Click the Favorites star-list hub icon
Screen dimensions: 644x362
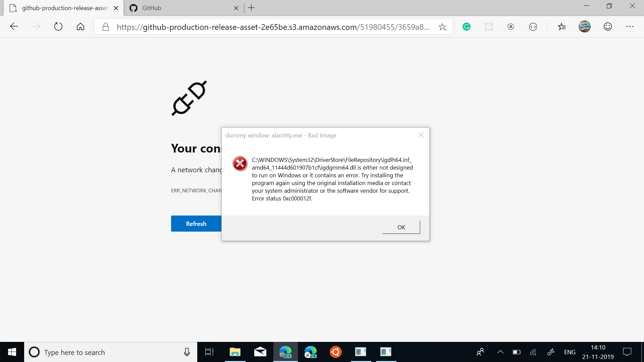(x=562, y=26)
